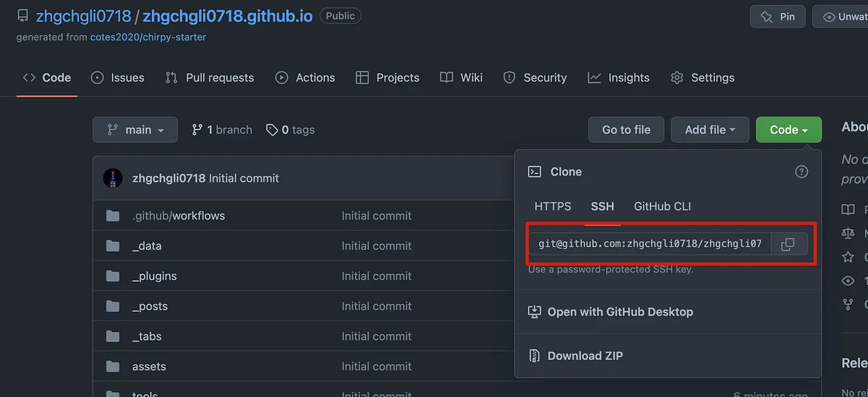Viewport: 868px width, 397px height.
Task: Go to the Settings repository tab
Action: (x=702, y=77)
